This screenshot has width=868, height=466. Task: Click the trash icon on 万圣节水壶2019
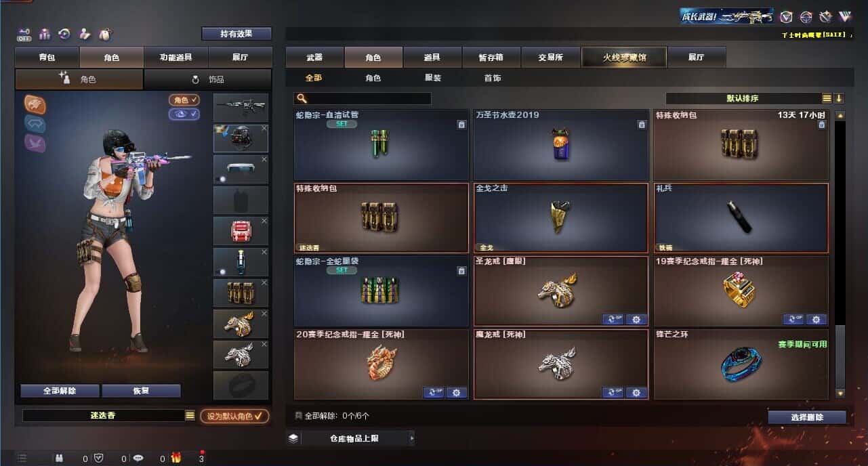coord(642,125)
